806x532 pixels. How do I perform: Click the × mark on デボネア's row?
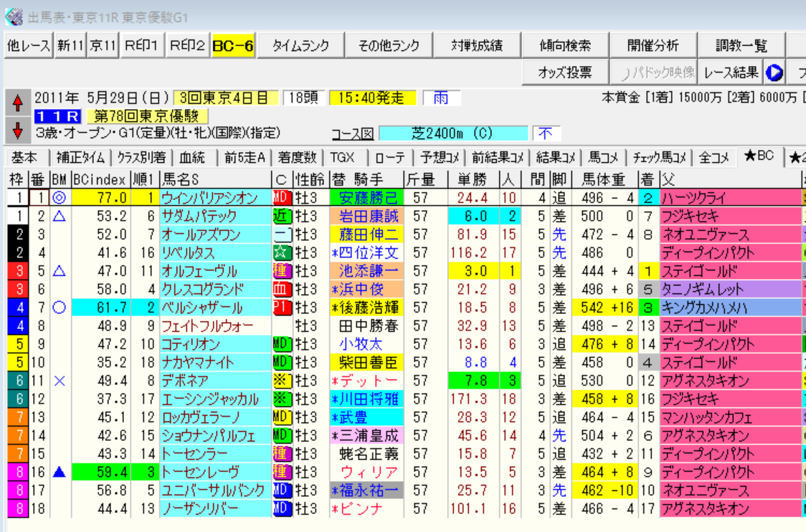(60, 381)
